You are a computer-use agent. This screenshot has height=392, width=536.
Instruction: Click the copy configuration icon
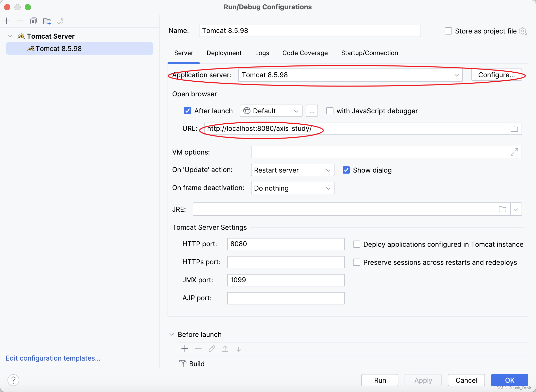(32, 21)
